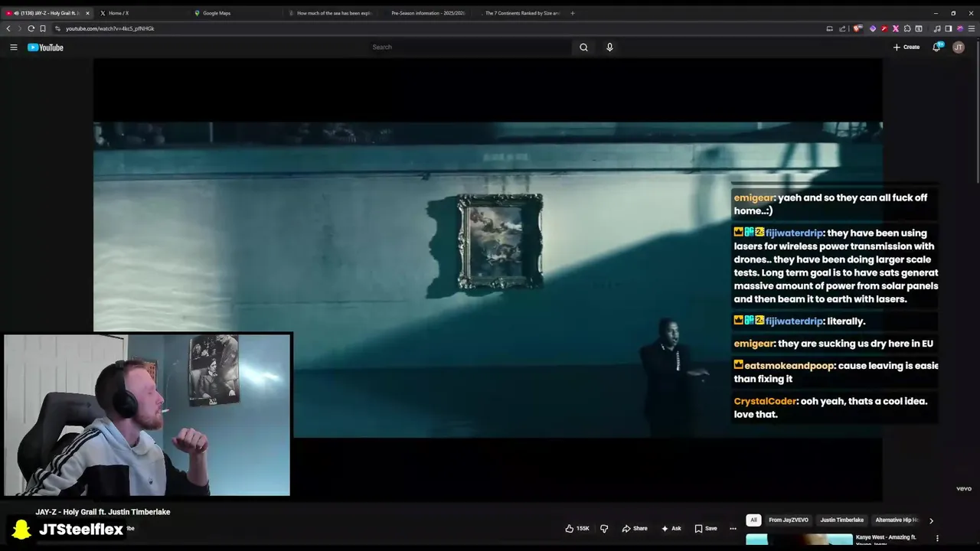Click the Holy Grail video player frame

[488, 280]
